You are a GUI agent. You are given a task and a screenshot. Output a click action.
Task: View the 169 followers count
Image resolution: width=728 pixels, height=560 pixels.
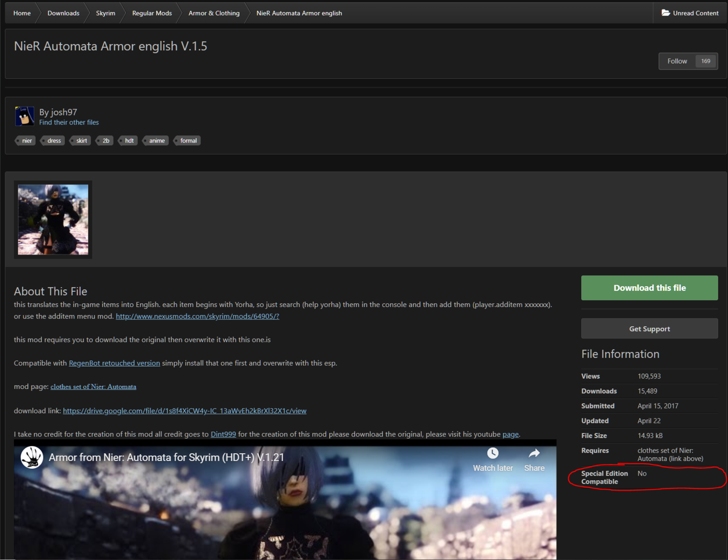(706, 61)
